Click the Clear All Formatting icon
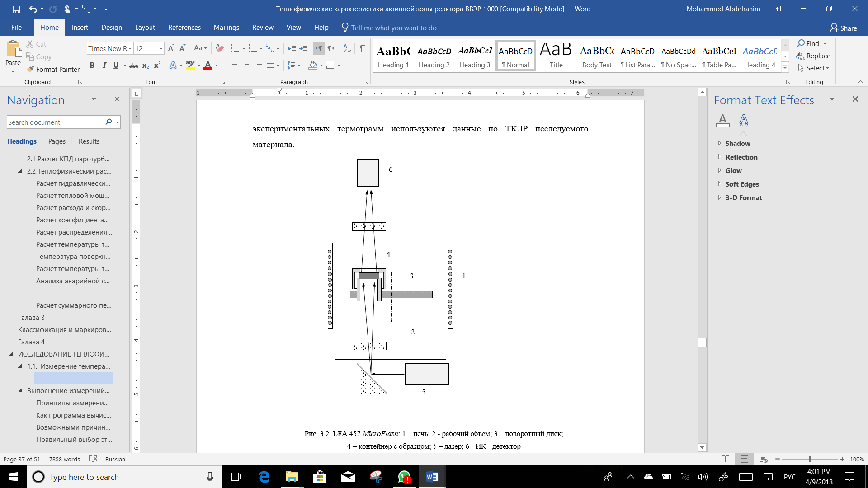868x488 pixels. click(220, 48)
